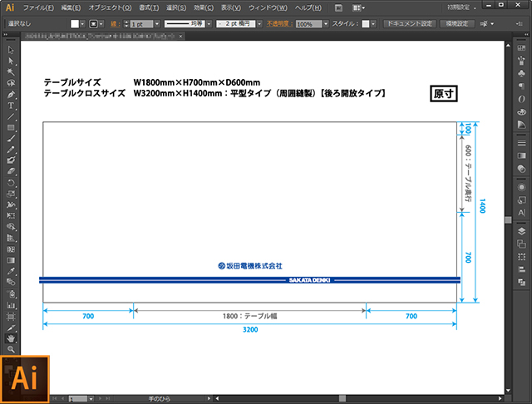Click the fill color swatch in control bar
Image resolution: width=532 pixels, height=404 pixels.
coord(75,25)
